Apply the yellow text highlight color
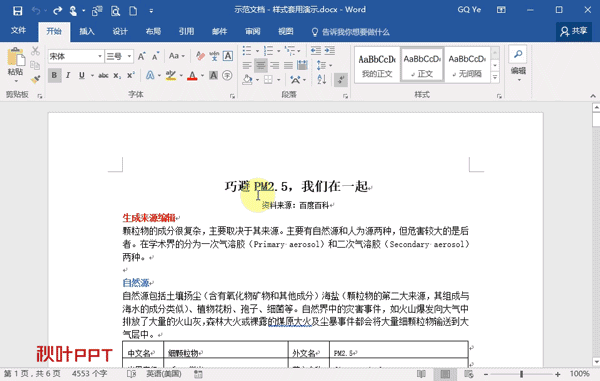Image resolution: width=600 pixels, height=381 pixels. [x=171, y=75]
